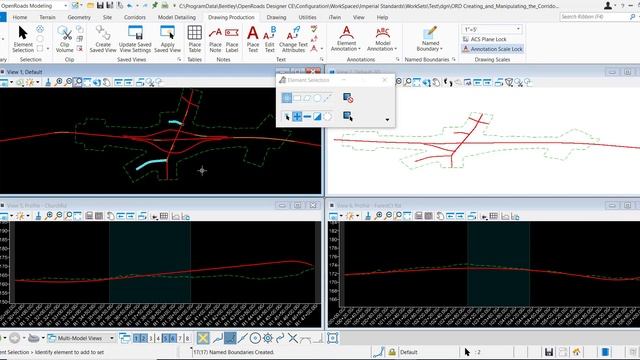Screen dimensions: 640x360
Task: Click the intersection snap X icon
Action: [292, 338]
